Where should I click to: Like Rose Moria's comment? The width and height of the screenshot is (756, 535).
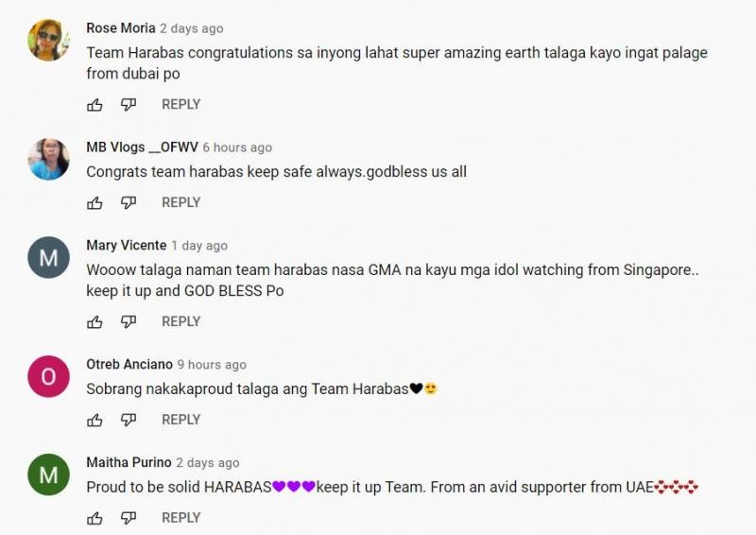[94, 105]
